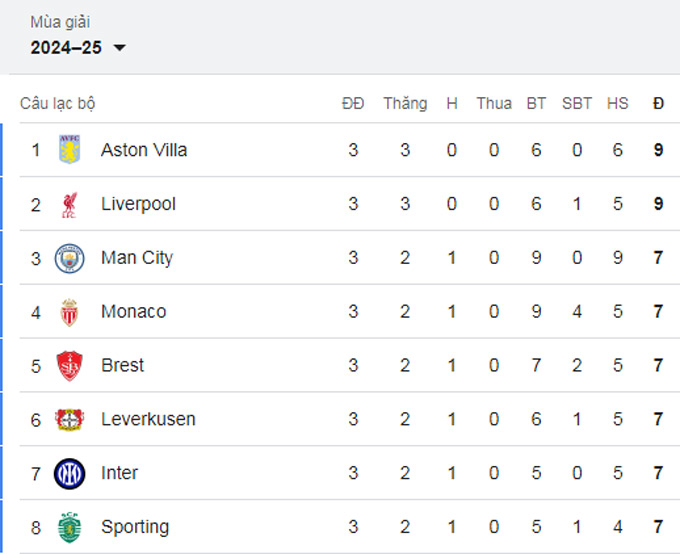Image resolution: width=680 pixels, height=554 pixels.
Task: Select the HS column header
Action: [x=618, y=104]
